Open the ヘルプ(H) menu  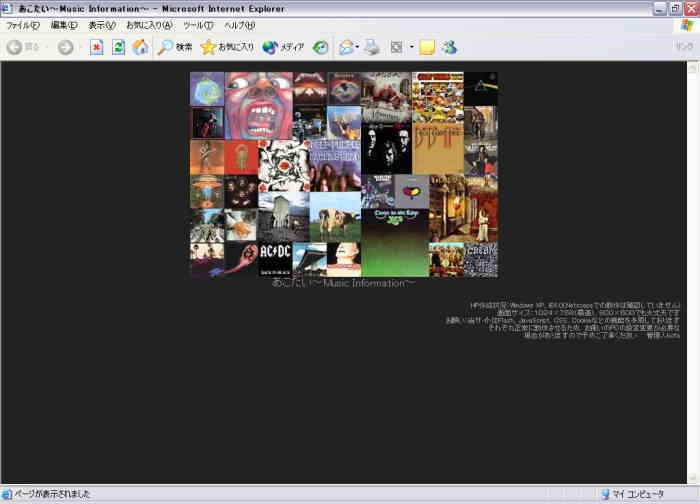(x=239, y=25)
